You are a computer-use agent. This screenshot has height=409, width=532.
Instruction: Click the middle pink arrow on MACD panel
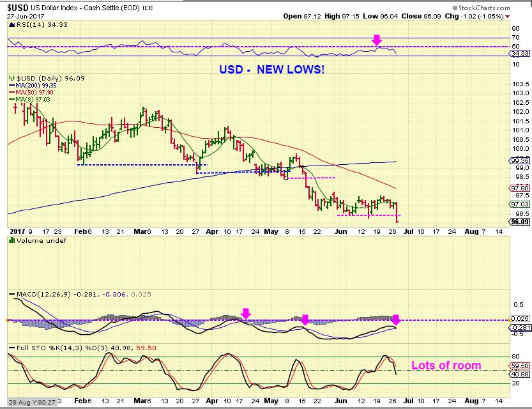point(305,318)
